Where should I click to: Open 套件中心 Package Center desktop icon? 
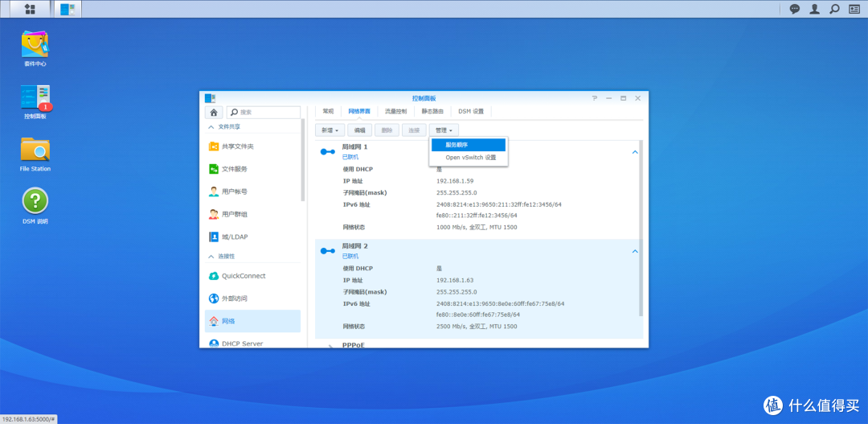pyautogui.click(x=35, y=47)
